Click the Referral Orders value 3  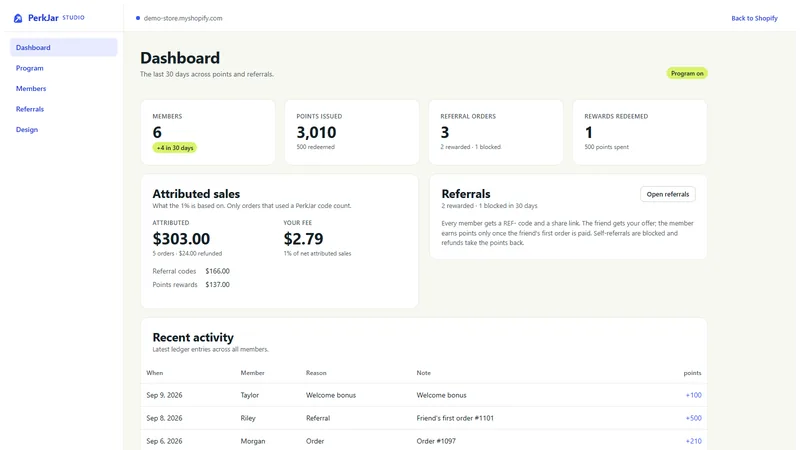445,133
